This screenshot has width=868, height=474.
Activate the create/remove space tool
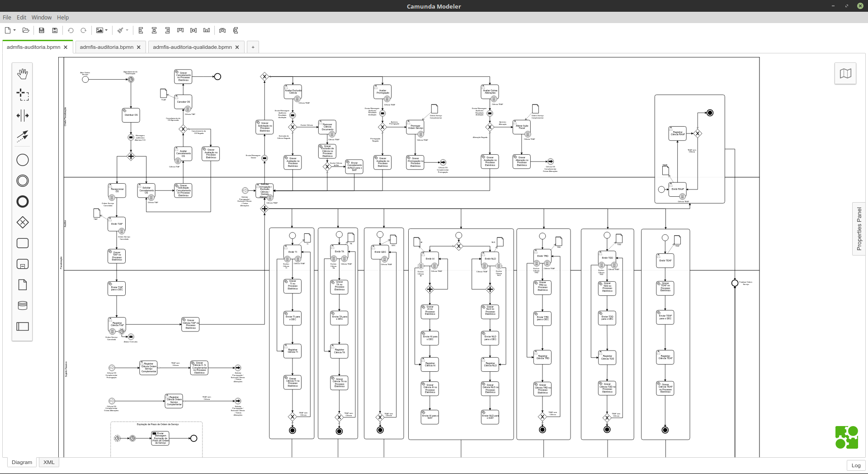pos(23,116)
